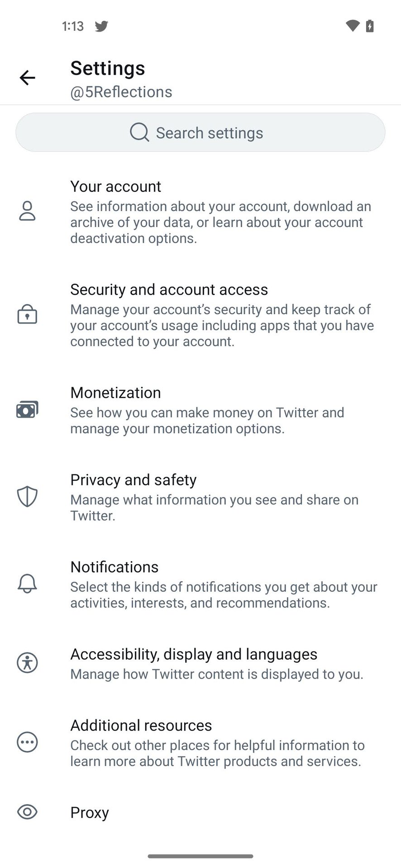401x868 pixels.
Task: Click the three-dot Additional resources icon
Action: click(27, 742)
